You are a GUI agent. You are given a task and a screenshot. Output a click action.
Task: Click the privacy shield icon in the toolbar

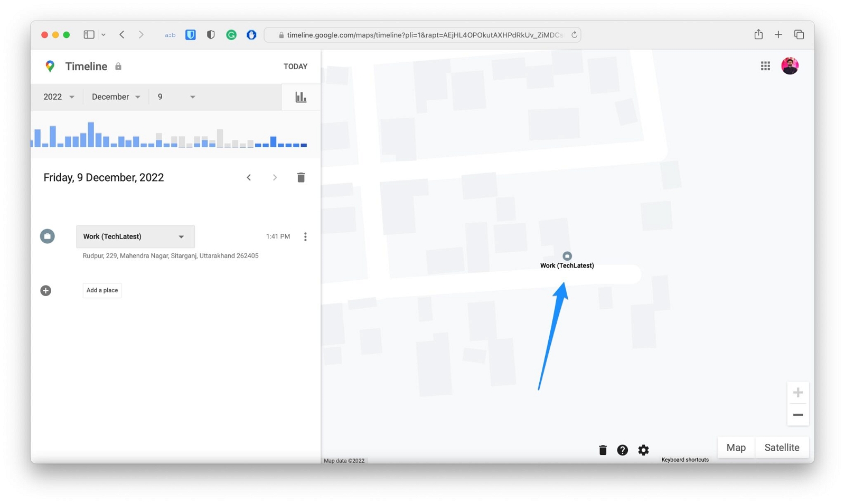[x=211, y=35]
